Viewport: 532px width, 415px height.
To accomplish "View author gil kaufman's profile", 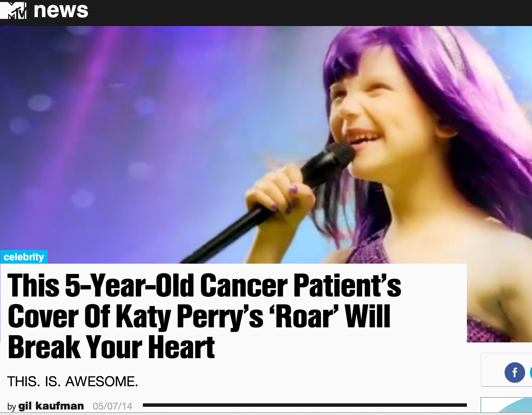I will [51, 406].
